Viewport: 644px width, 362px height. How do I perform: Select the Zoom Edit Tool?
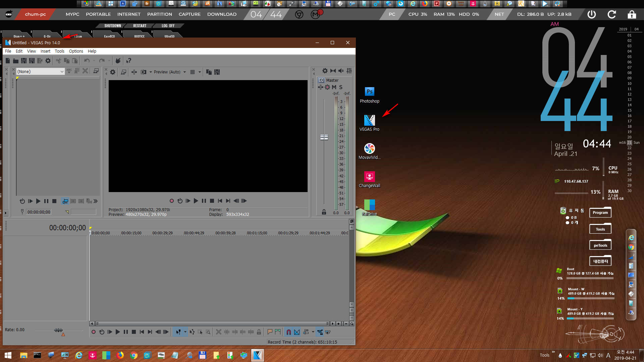click(x=208, y=332)
